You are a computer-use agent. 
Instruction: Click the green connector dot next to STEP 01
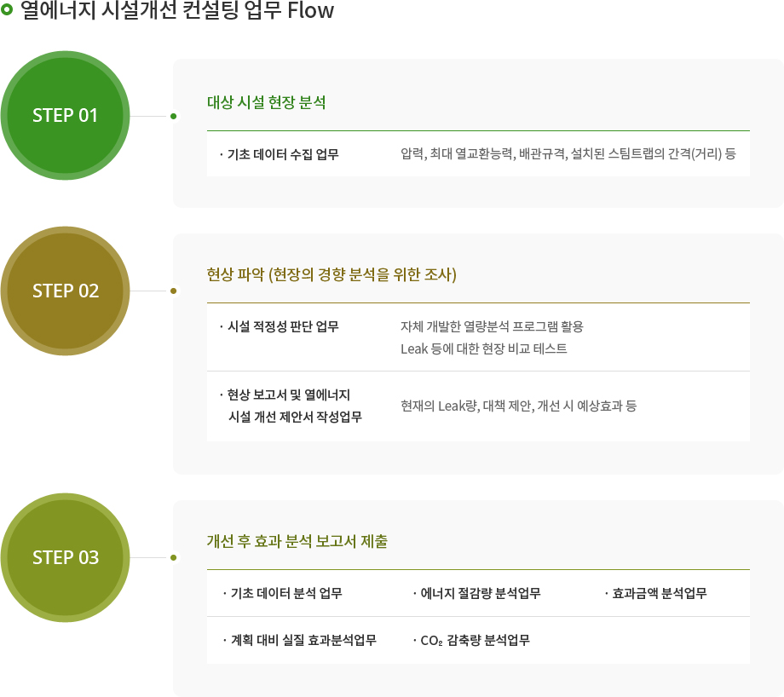(x=174, y=116)
